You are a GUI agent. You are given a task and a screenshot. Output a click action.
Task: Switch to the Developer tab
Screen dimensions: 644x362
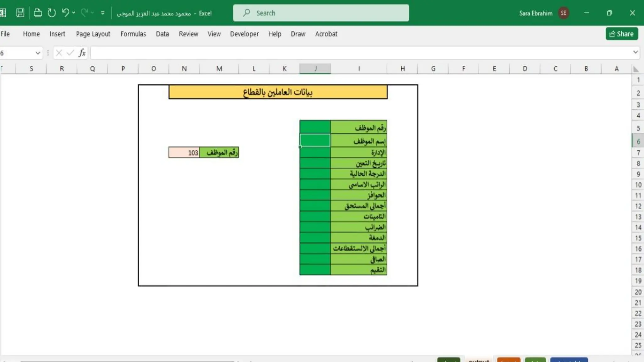[x=244, y=34]
